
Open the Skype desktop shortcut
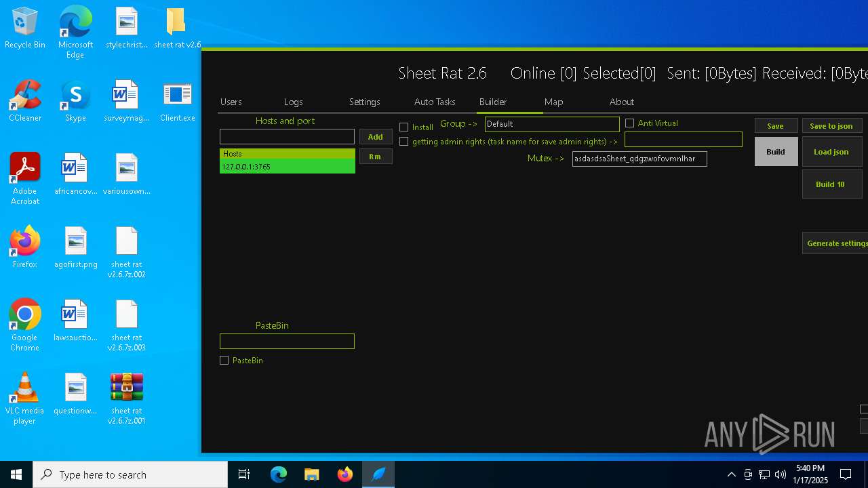(x=75, y=102)
